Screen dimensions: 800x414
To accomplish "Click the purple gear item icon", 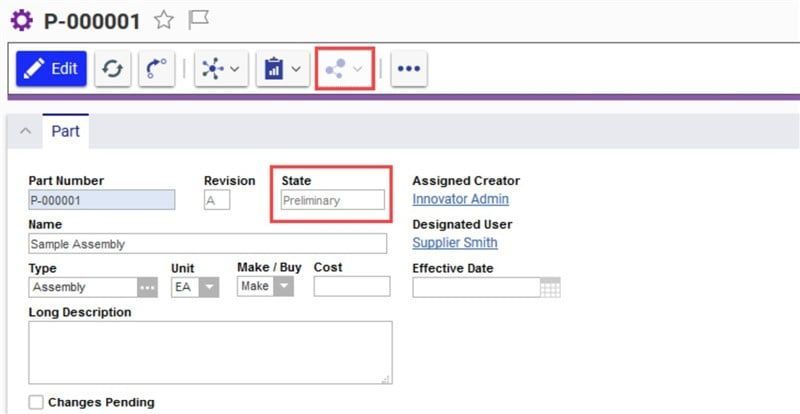I will pos(21,20).
